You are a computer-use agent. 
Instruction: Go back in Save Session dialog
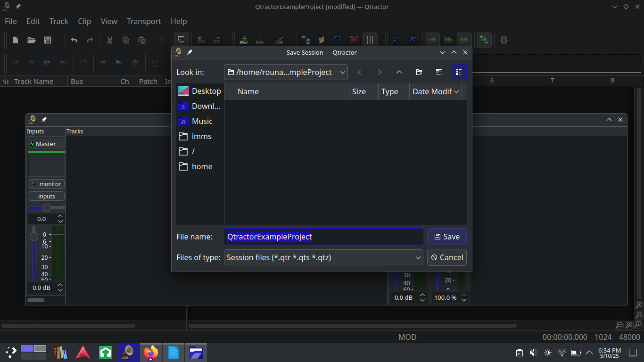tap(360, 72)
